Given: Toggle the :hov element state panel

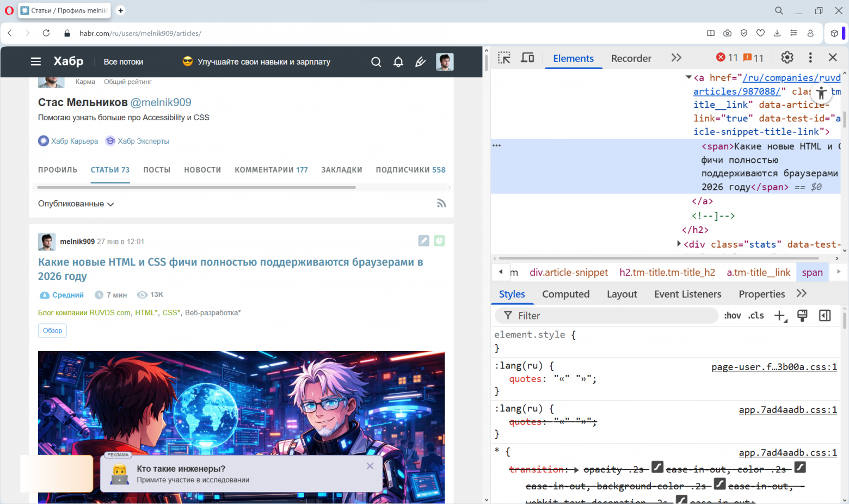Looking at the screenshot, I should (732, 316).
